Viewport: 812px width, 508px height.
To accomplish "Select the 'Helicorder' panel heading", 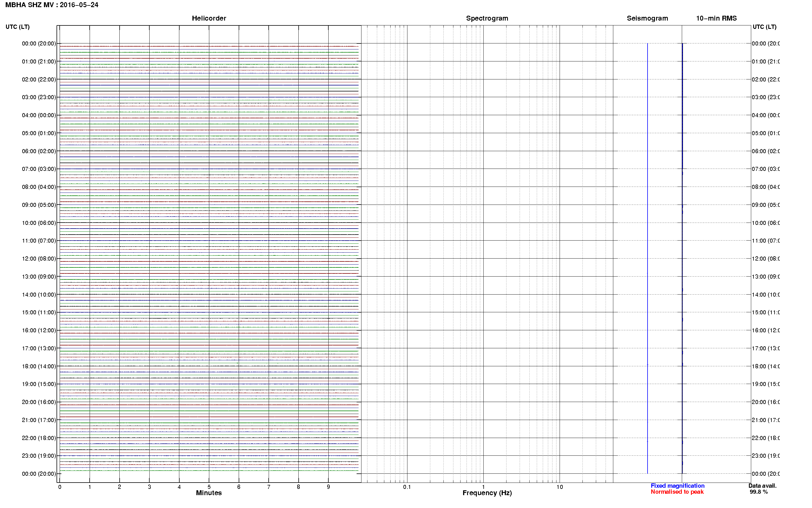I will [209, 19].
